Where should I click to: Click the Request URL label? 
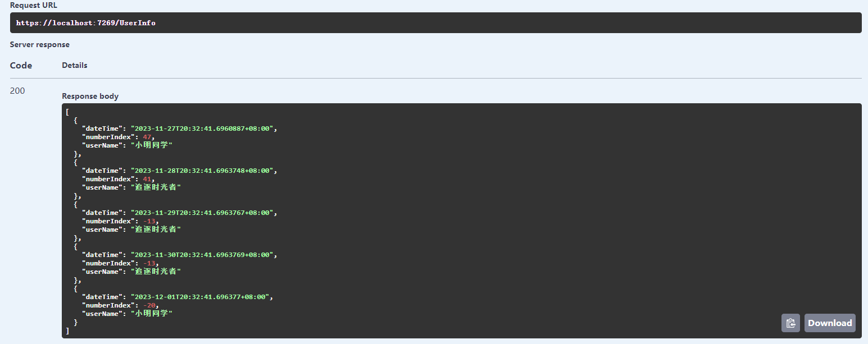pos(34,5)
